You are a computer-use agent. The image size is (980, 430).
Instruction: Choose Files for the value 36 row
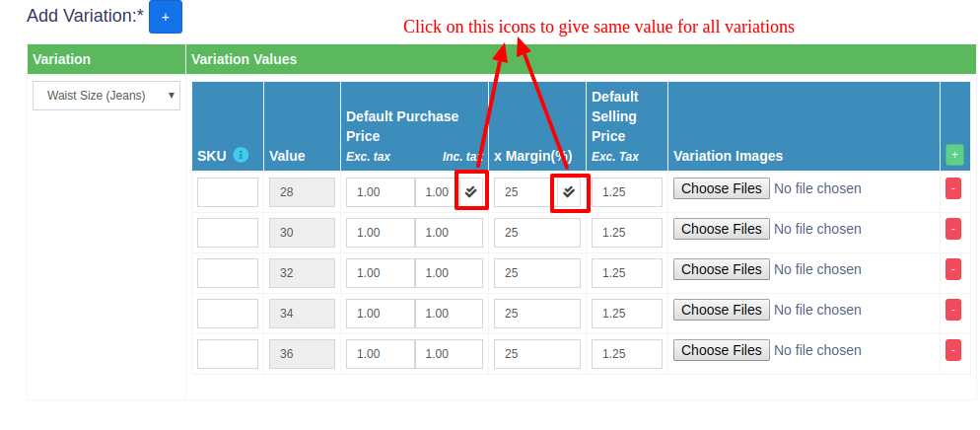coord(722,350)
